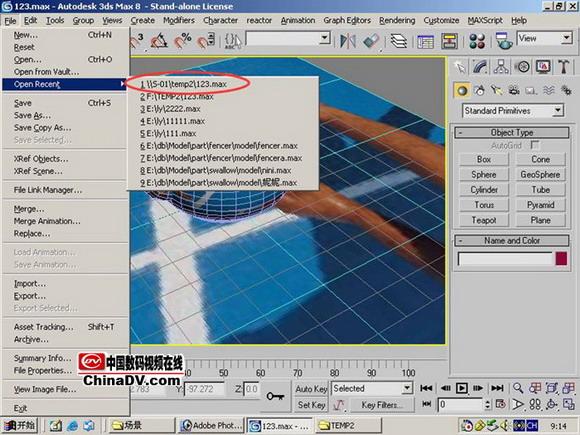Toggle Set Key mode

311,405
